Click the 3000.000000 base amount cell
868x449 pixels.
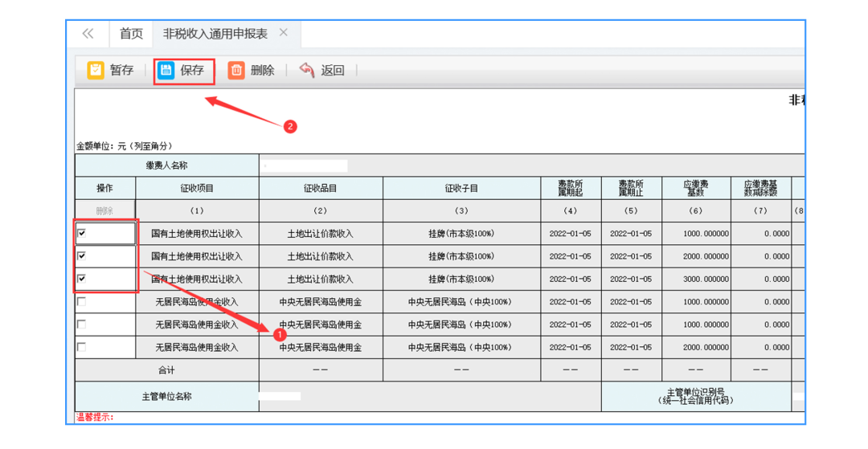pyautogui.click(x=696, y=279)
